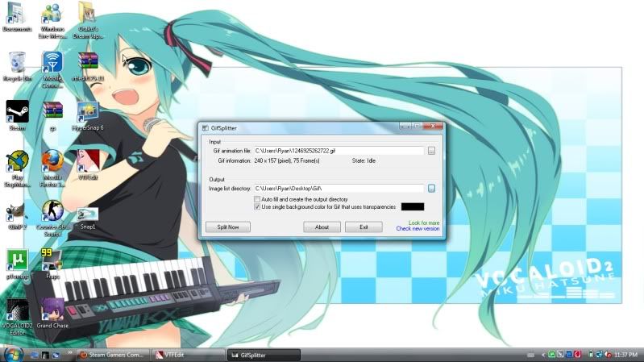Screen dimensions: 644x362
Task: Browse for the image list directory
Action: click(431, 189)
